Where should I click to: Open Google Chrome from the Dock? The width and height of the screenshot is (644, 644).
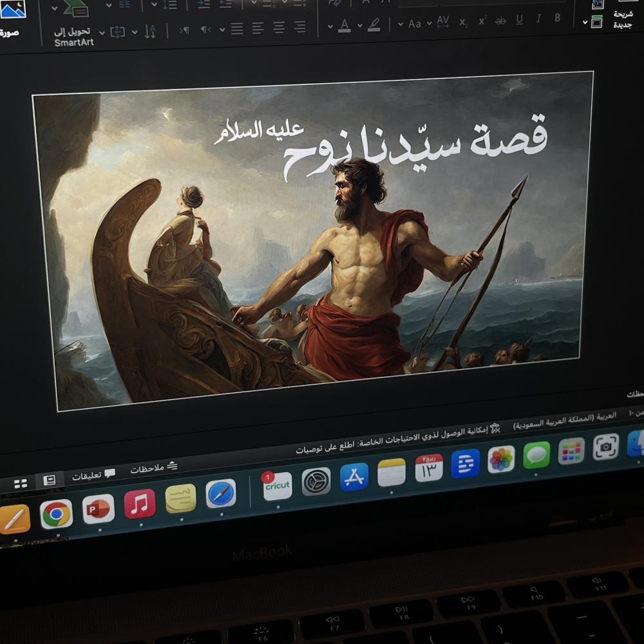click(57, 513)
